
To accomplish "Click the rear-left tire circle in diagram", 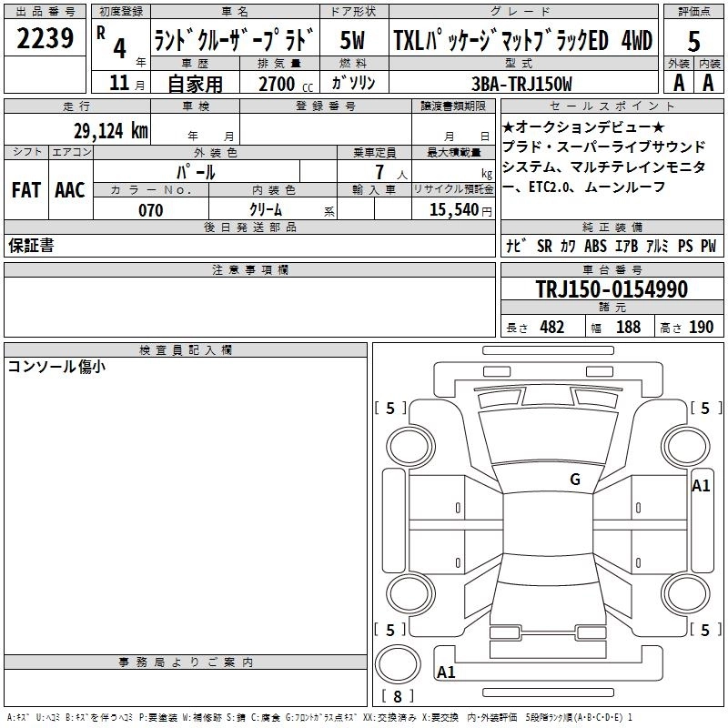I will click(410, 594).
